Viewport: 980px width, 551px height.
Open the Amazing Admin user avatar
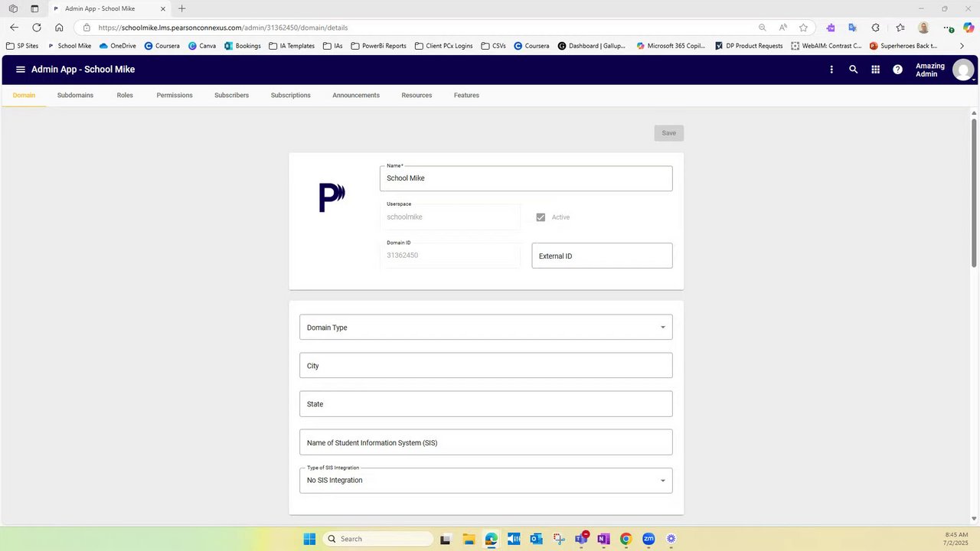(962, 70)
